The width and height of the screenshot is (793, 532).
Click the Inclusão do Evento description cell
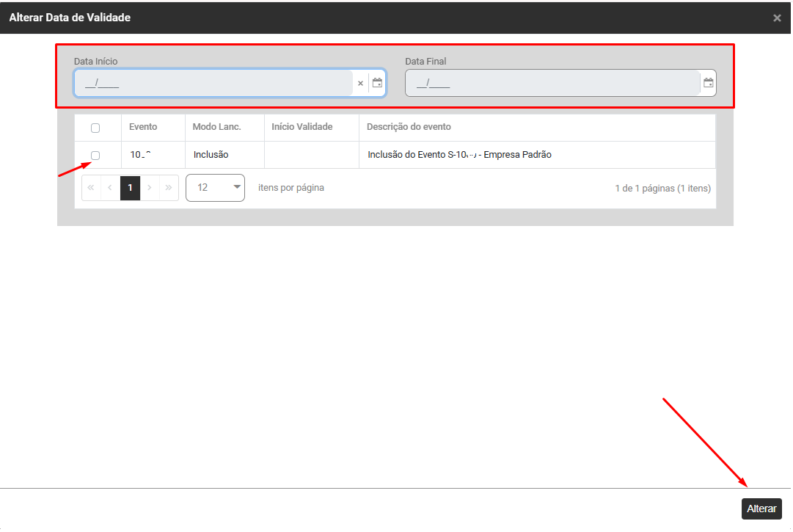tap(459, 155)
